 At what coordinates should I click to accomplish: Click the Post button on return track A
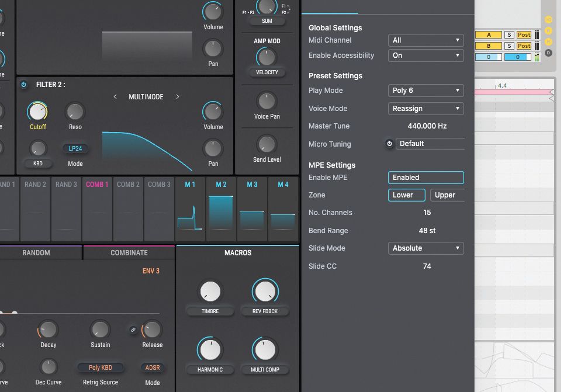point(524,34)
